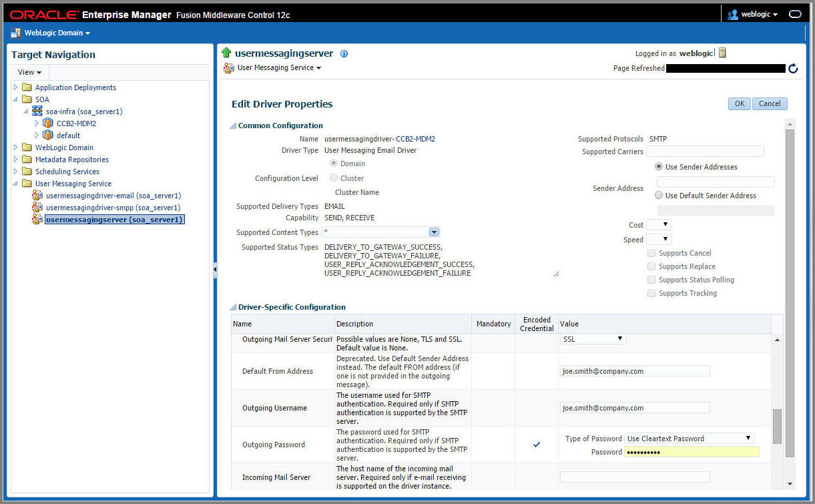Screen dimensions: 815x504
Task: Click the oval accessibility icon in header
Action: pyautogui.click(x=794, y=14)
